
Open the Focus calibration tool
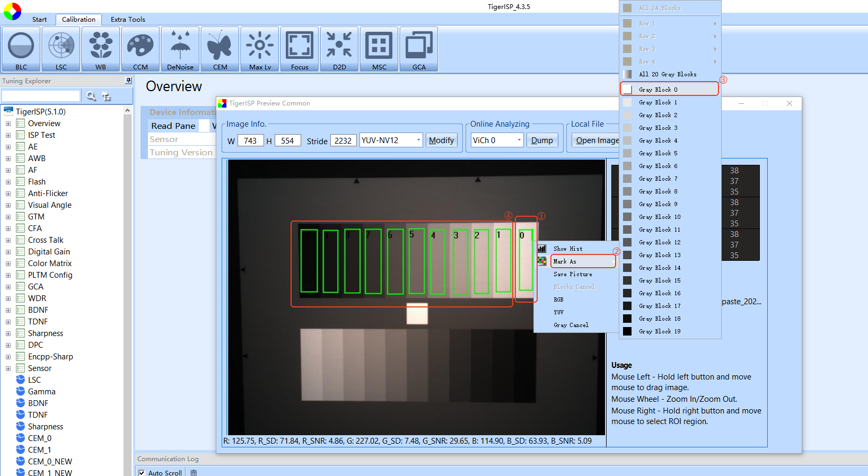click(300, 49)
